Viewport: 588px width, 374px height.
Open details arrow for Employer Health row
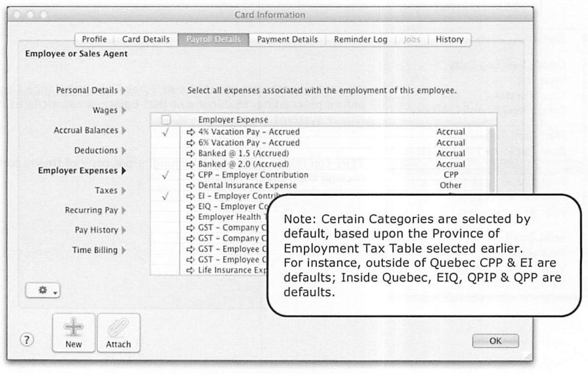191,217
